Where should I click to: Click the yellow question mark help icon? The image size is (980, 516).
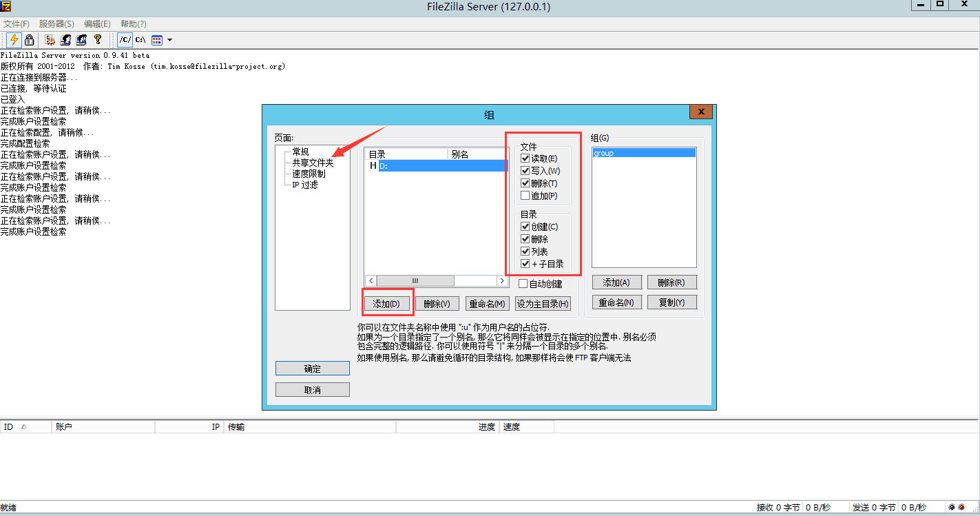pyautogui.click(x=98, y=40)
